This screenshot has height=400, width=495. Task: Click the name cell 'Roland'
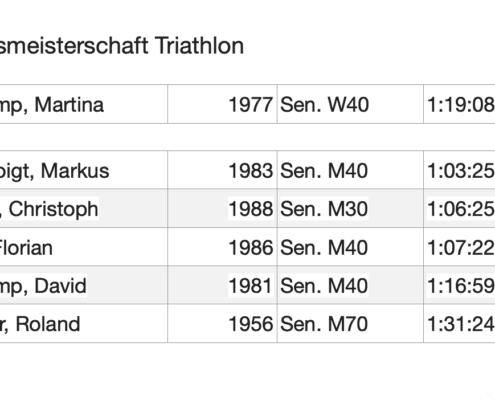coord(83,323)
